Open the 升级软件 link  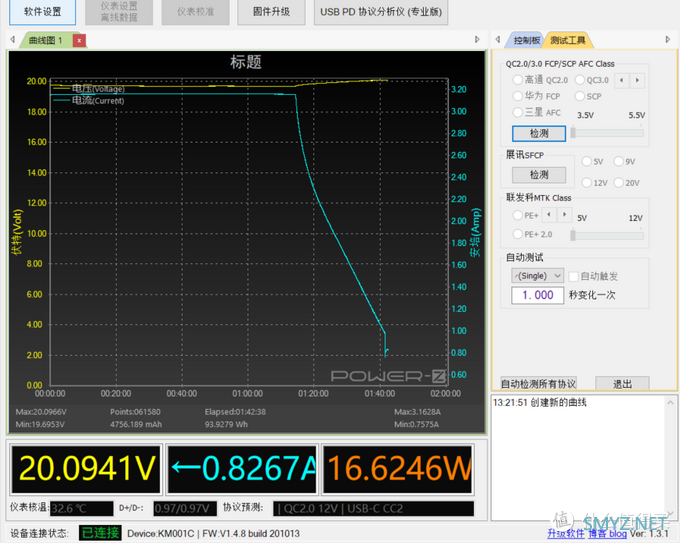click(x=566, y=533)
